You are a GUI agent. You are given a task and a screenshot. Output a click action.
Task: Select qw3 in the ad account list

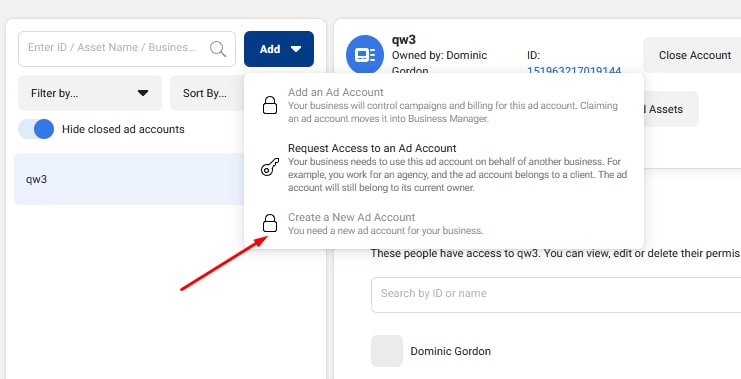coord(129,179)
